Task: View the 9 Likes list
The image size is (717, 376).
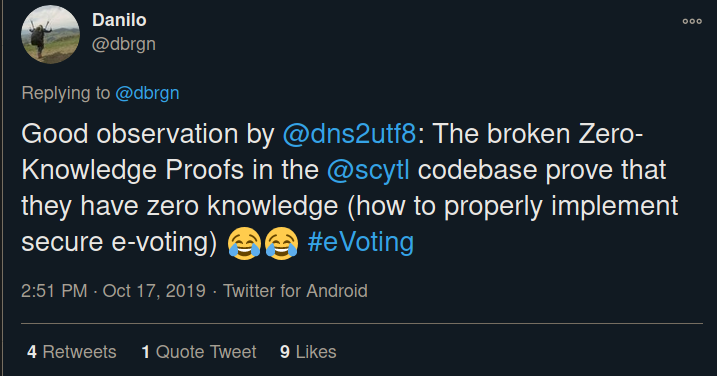Action: pos(308,352)
